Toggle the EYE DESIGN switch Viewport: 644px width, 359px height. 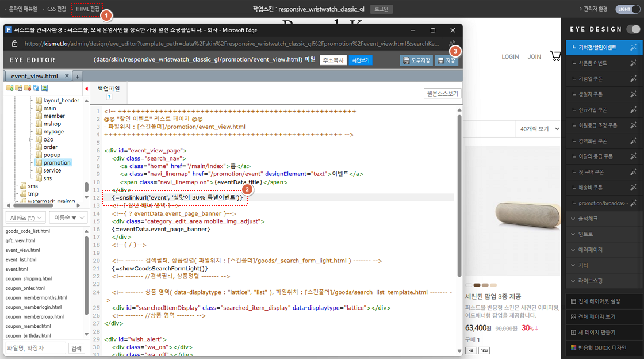tap(633, 29)
